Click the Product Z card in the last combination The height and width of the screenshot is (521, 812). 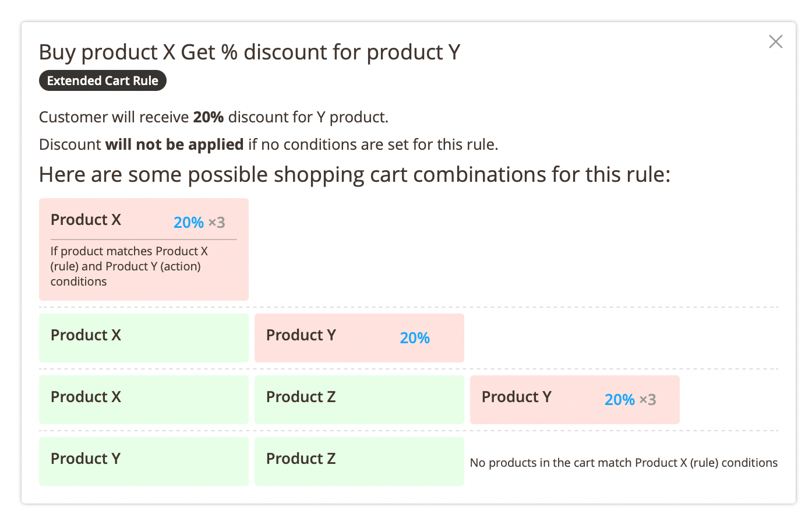[x=359, y=461]
